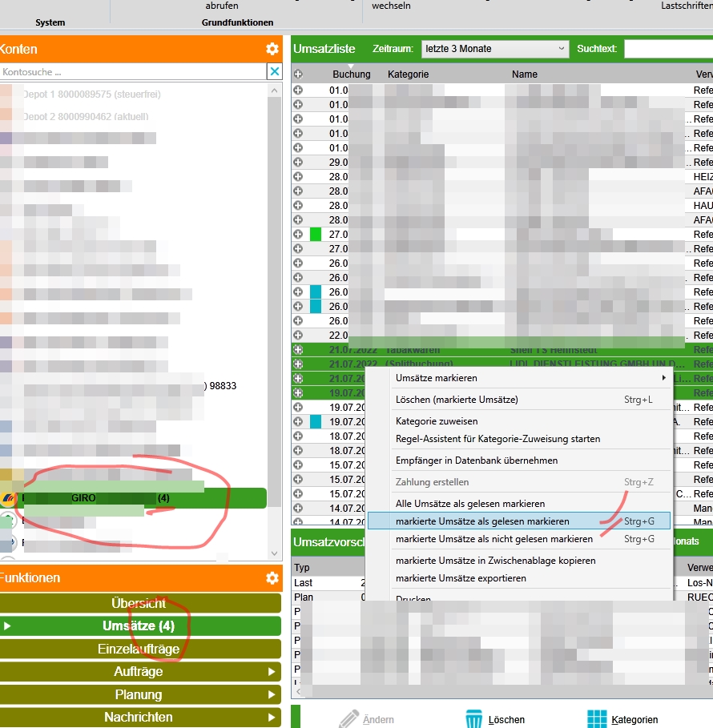The height and width of the screenshot is (728, 713).
Task: Open Kategorien via the grid icon
Action: (x=597, y=719)
